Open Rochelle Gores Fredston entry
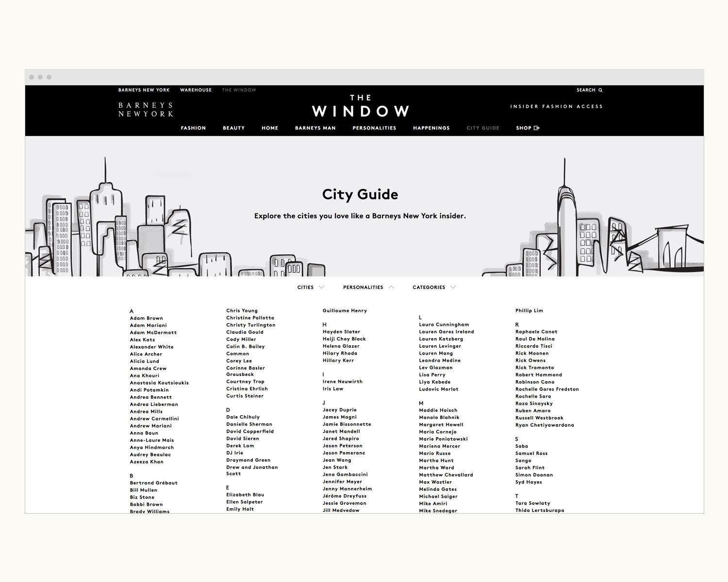 [547, 389]
